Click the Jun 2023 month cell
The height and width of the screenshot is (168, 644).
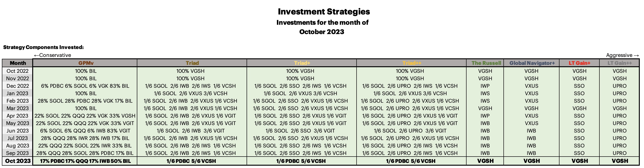[18, 130]
